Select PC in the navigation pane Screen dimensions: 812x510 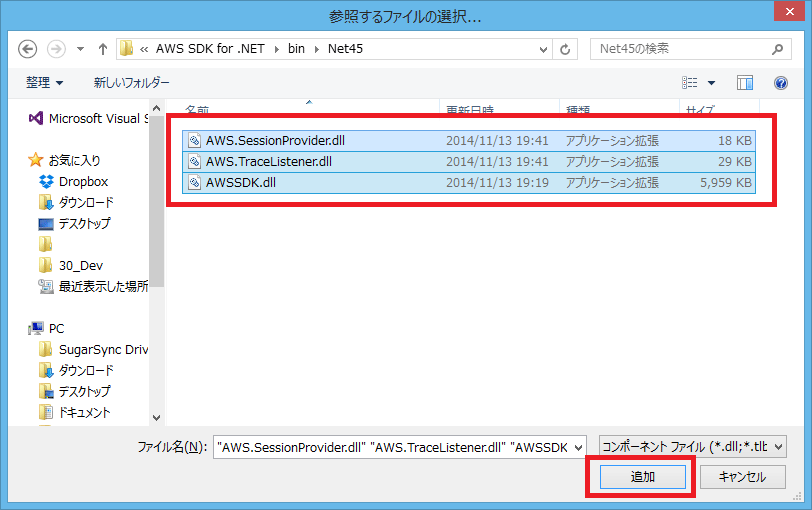47,329
